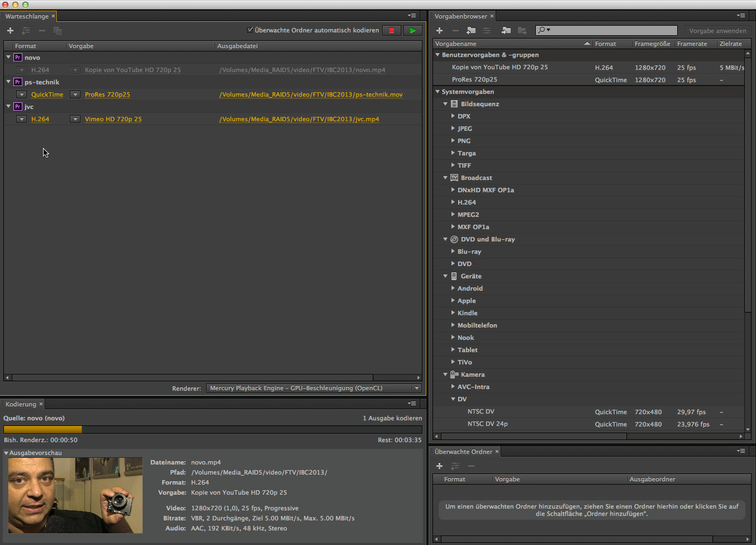Collapse the Systemvorgaben group
756x545 pixels.
438,92
